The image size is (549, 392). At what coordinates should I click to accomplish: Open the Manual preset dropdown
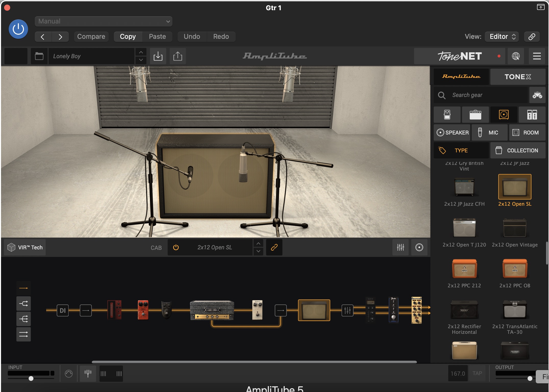(x=103, y=21)
